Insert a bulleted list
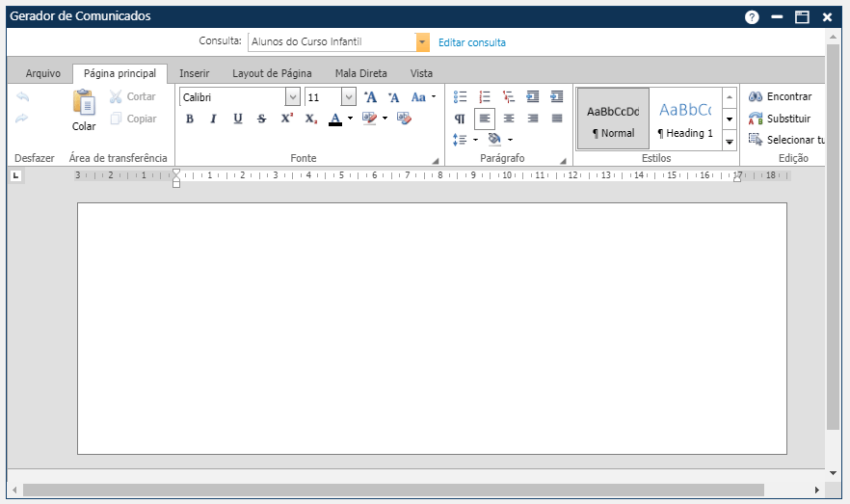The width and height of the screenshot is (850, 504). pyautogui.click(x=460, y=96)
